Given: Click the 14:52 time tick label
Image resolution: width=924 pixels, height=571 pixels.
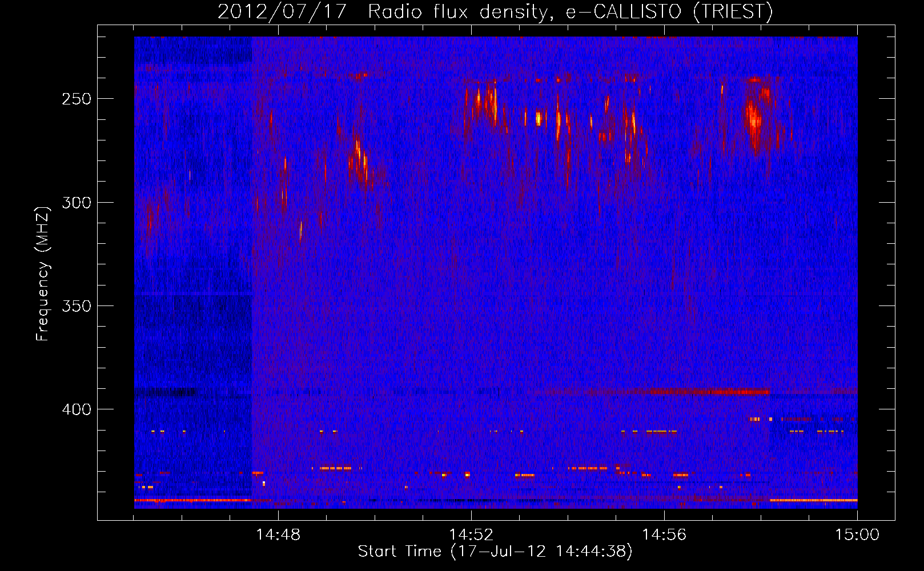Looking at the screenshot, I should click(471, 534).
